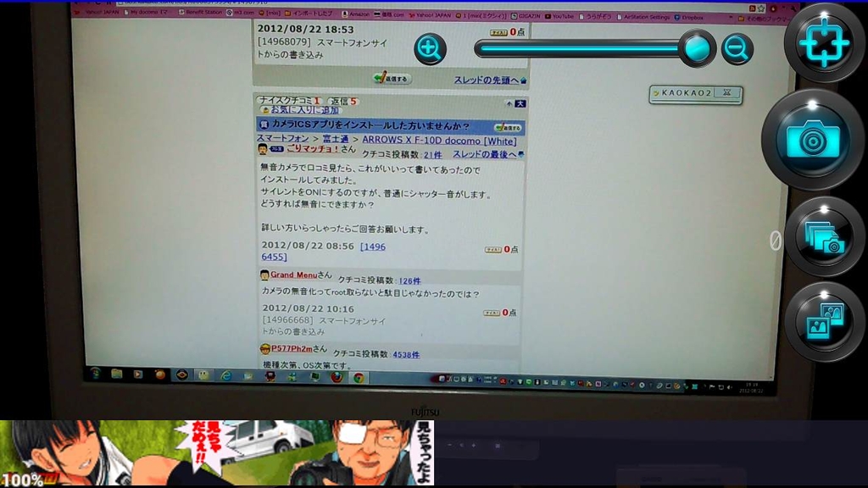Click the Grand Menu username link

tap(293, 274)
